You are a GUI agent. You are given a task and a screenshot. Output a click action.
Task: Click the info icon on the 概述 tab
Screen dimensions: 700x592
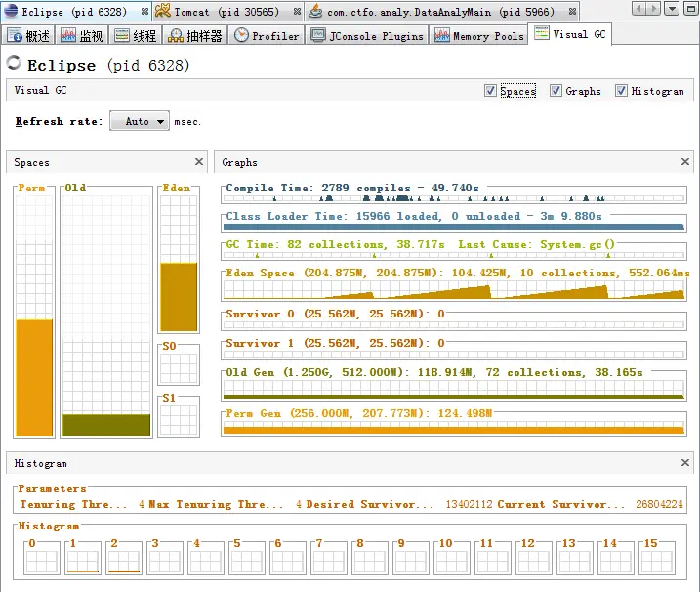pos(15,35)
